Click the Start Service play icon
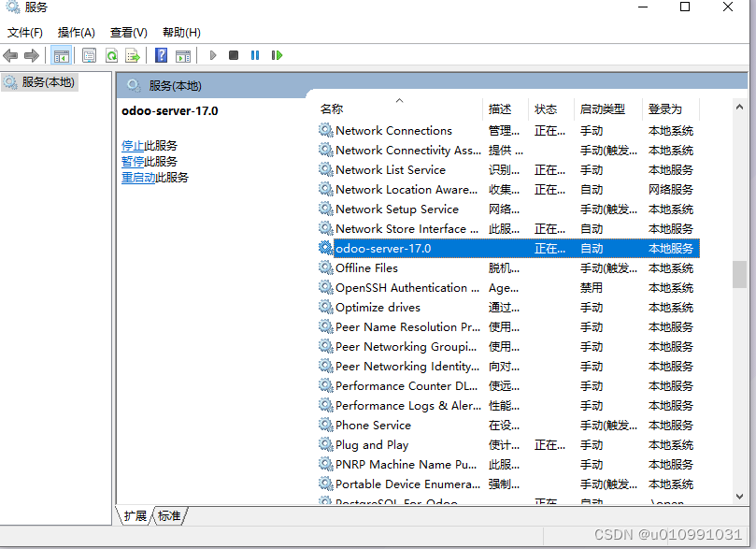 click(x=213, y=55)
